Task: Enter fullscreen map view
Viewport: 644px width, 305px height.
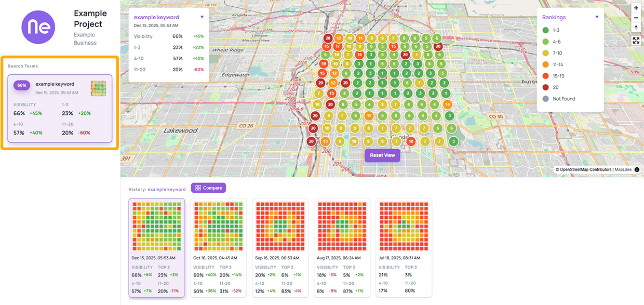Action: tap(636, 41)
